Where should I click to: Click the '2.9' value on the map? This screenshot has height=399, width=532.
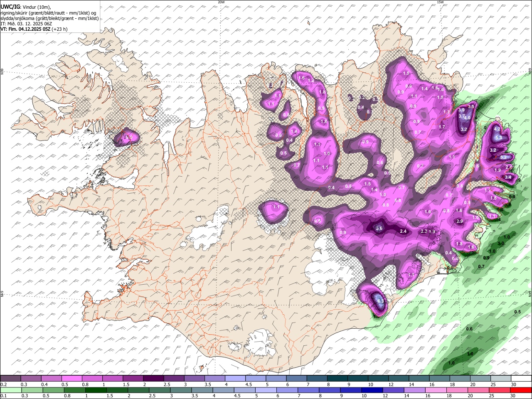click(460, 222)
